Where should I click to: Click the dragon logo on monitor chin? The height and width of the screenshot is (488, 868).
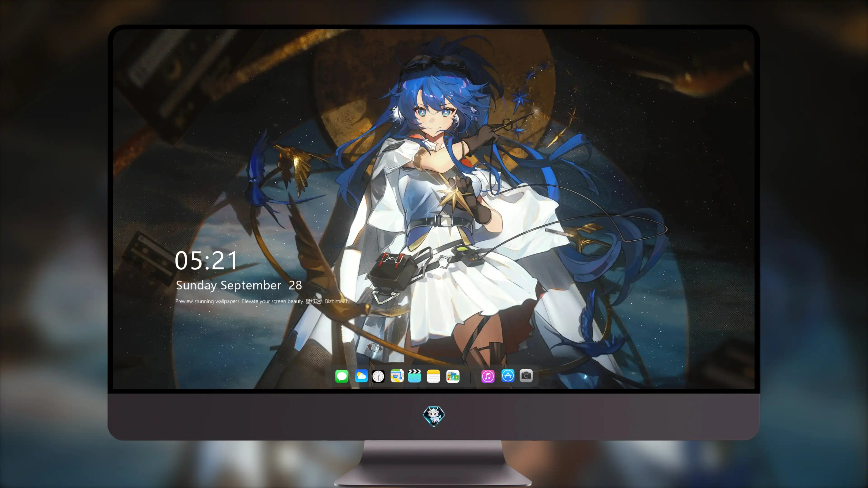click(434, 416)
